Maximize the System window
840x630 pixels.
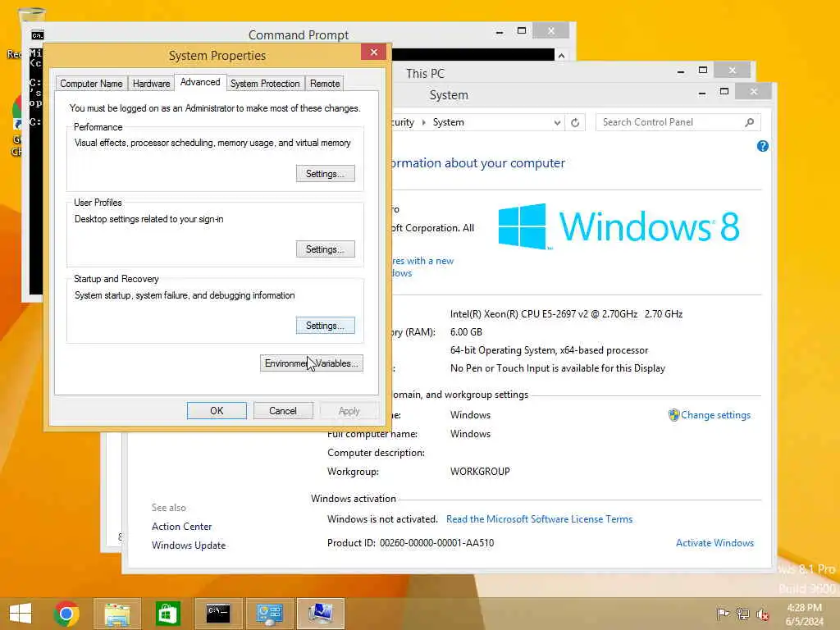[724, 92]
